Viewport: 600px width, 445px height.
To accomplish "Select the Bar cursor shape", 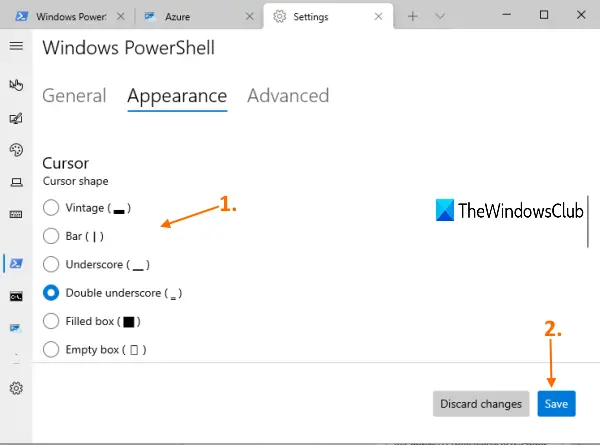I will [x=51, y=236].
